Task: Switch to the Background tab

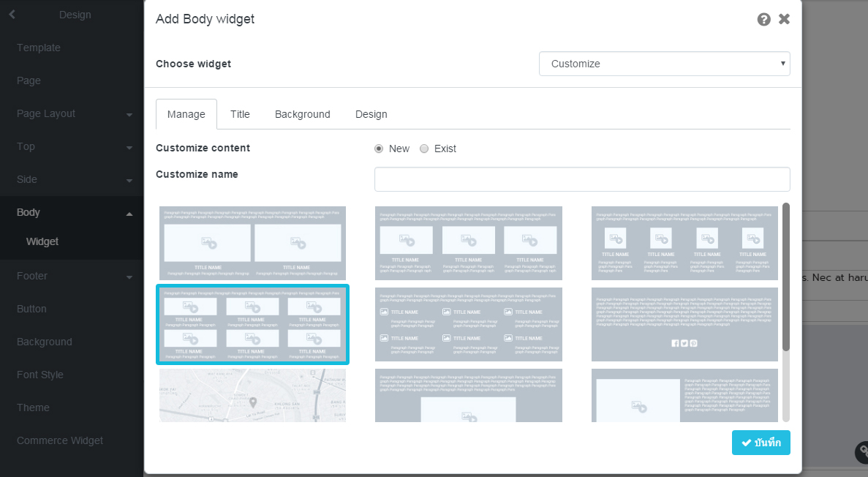Action: (302, 114)
